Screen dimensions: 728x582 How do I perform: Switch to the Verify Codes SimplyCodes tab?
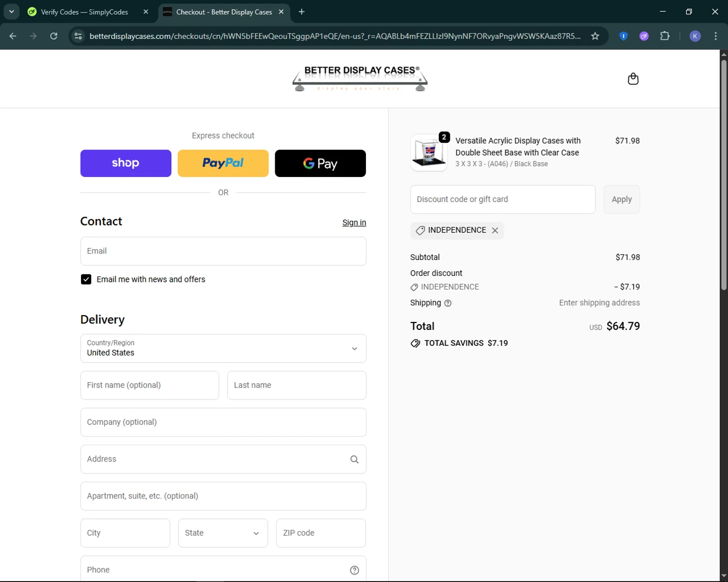pos(84,12)
